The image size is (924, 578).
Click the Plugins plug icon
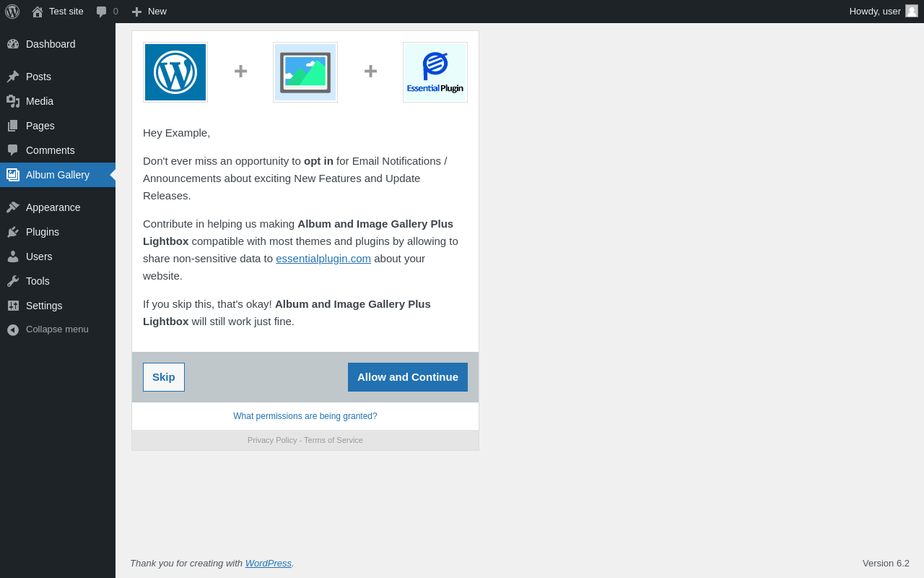13,232
